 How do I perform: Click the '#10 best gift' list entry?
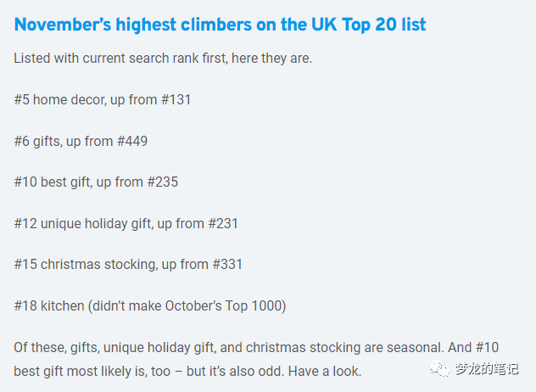click(x=96, y=182)
